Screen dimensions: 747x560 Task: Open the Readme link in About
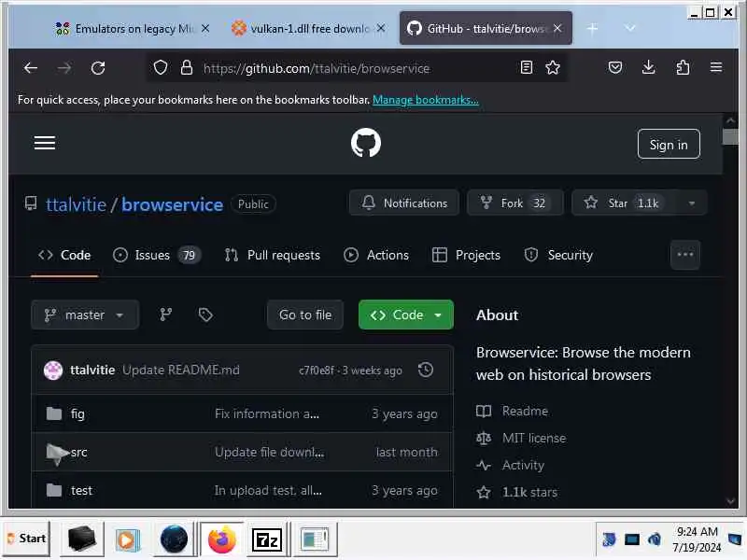tap(525, 411)
